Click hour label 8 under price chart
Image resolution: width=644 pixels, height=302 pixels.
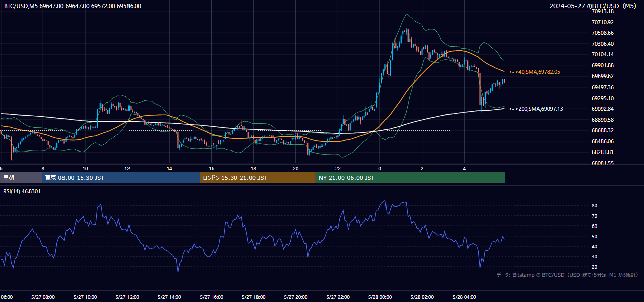(x=43, y=169)
